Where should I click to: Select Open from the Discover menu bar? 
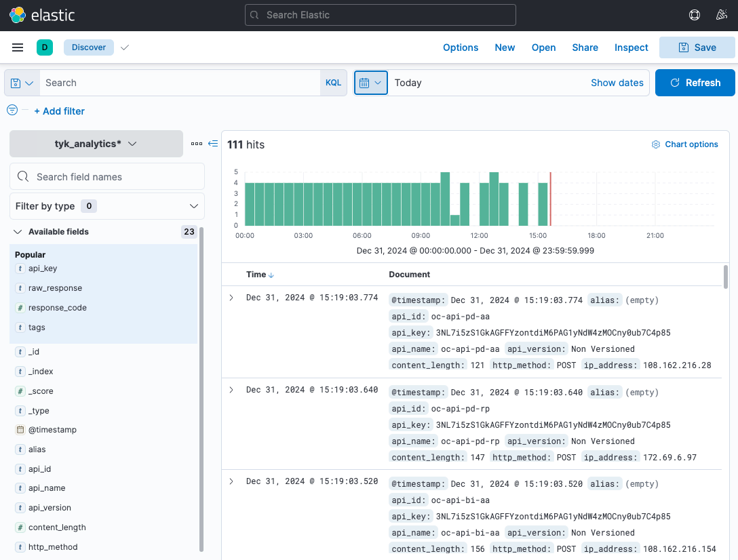click(543, 47)
